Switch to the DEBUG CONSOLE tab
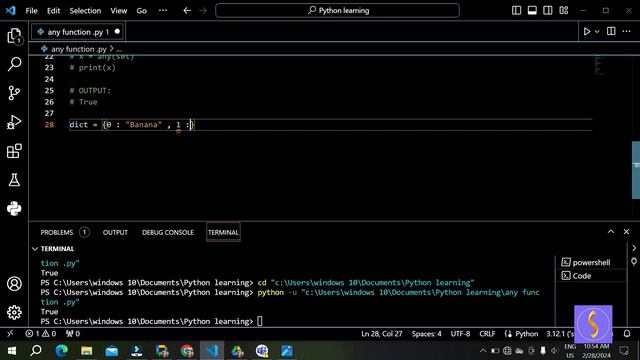Viewport: 640px width, 360px height. tap(168, 232)
